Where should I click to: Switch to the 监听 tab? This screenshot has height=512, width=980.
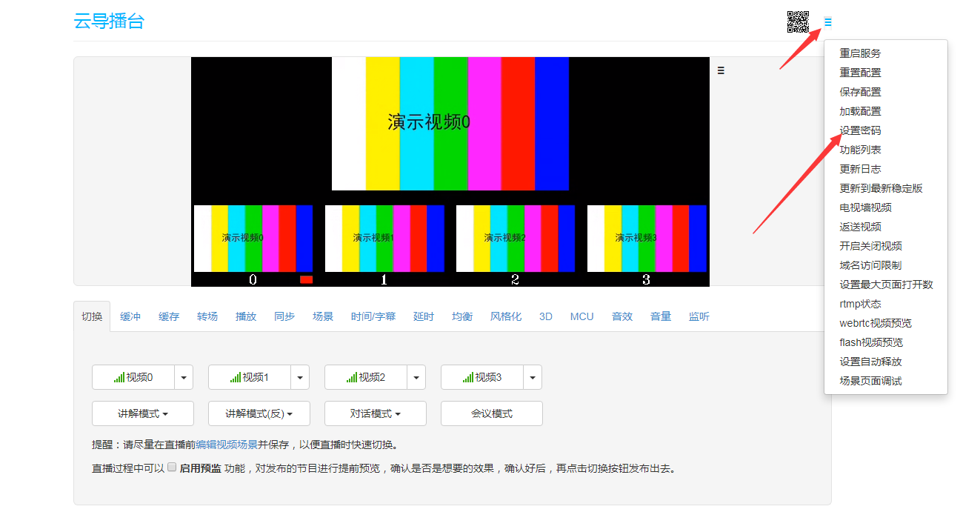699,316
